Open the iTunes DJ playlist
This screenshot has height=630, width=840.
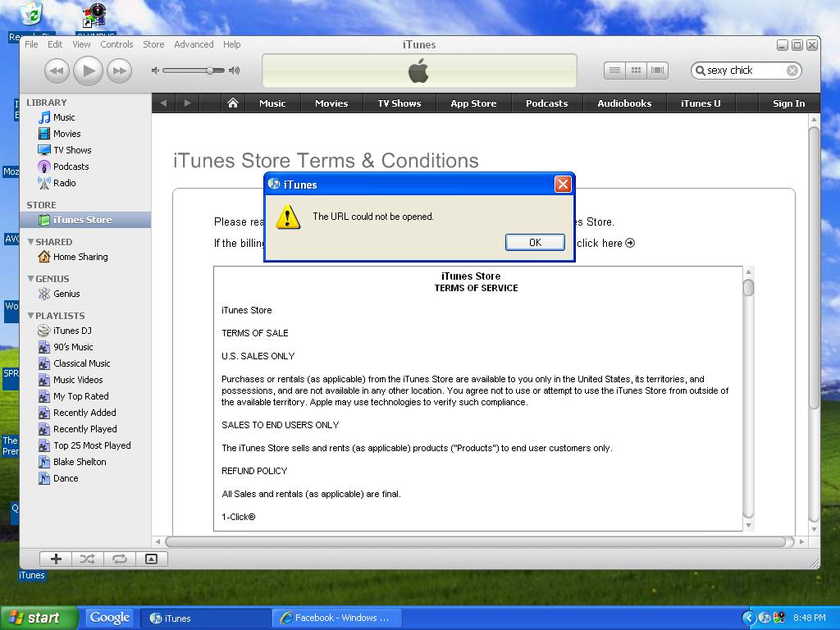(85, 331)
